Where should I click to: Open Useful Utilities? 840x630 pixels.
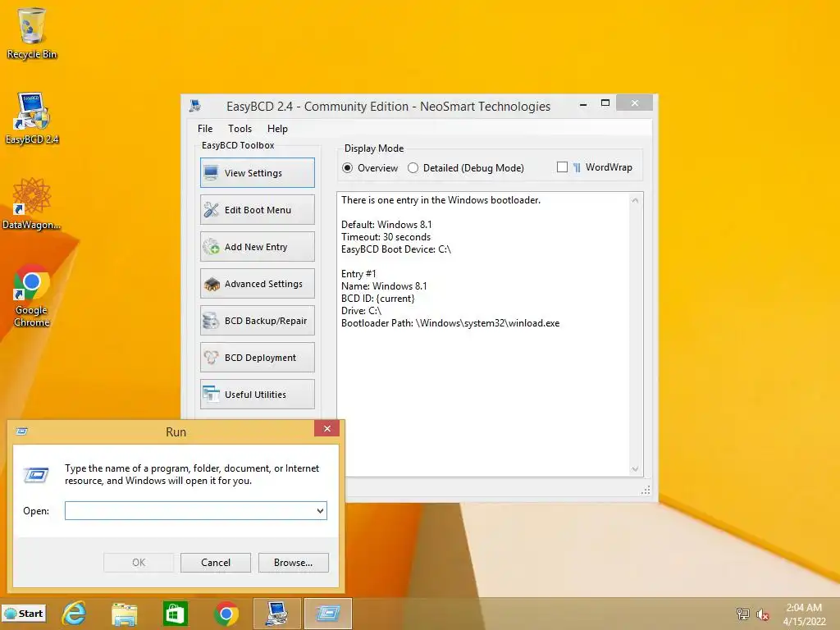257,395
